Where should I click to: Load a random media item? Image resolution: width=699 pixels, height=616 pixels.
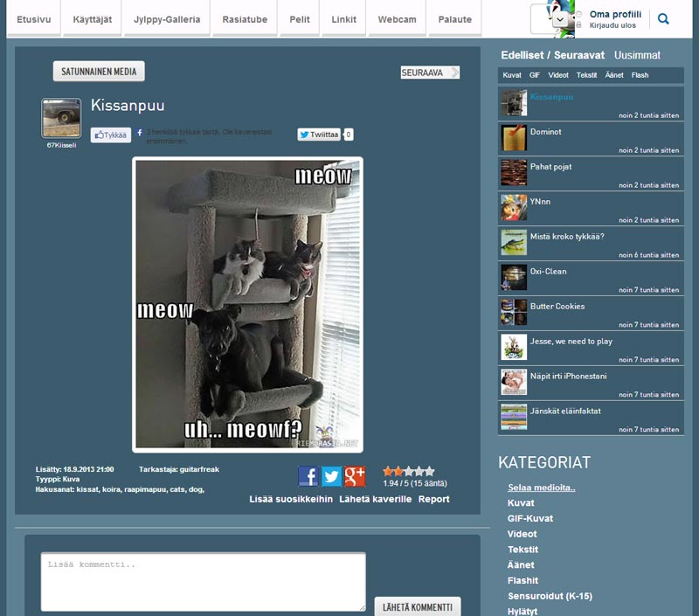click(x=99, y=72)
